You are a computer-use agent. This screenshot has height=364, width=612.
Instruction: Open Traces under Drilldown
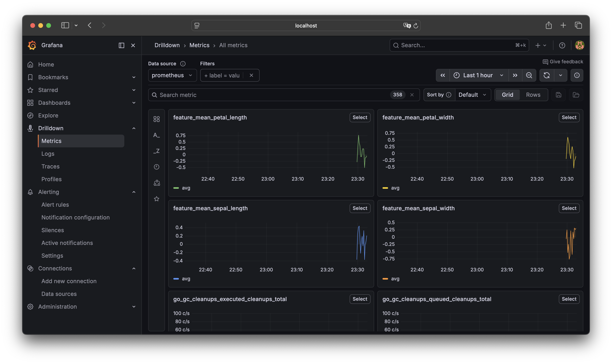(x=50, y=166)
